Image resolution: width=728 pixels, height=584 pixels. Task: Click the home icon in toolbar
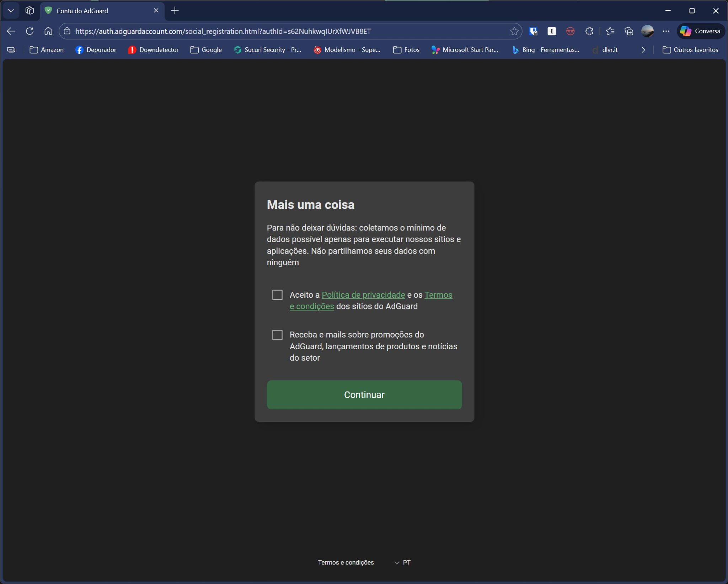(x=48, y=31)
